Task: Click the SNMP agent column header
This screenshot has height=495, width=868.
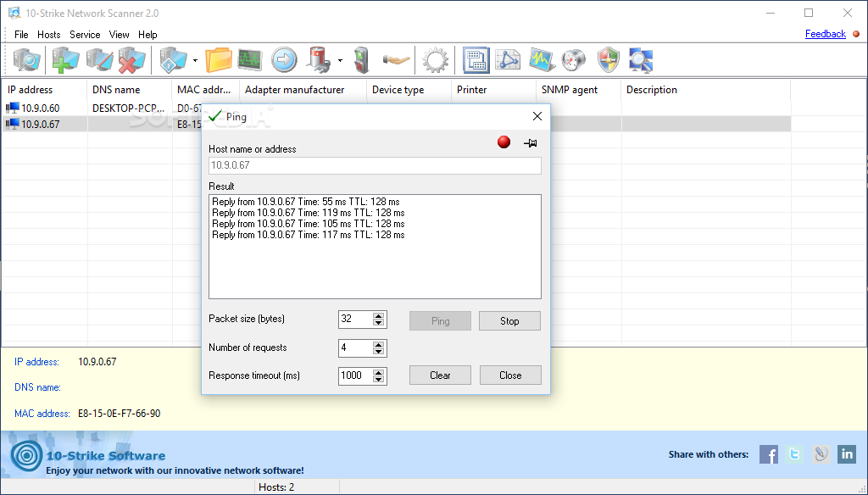Action: point(578,90)
